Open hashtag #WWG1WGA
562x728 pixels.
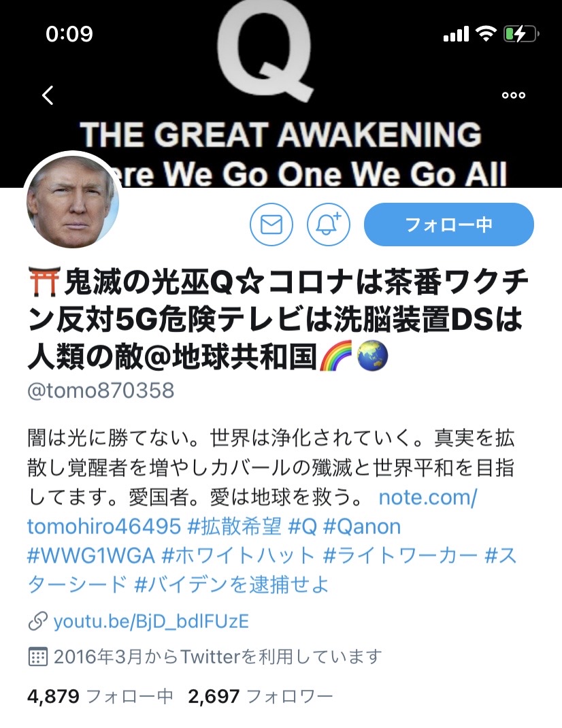[90, 556]
